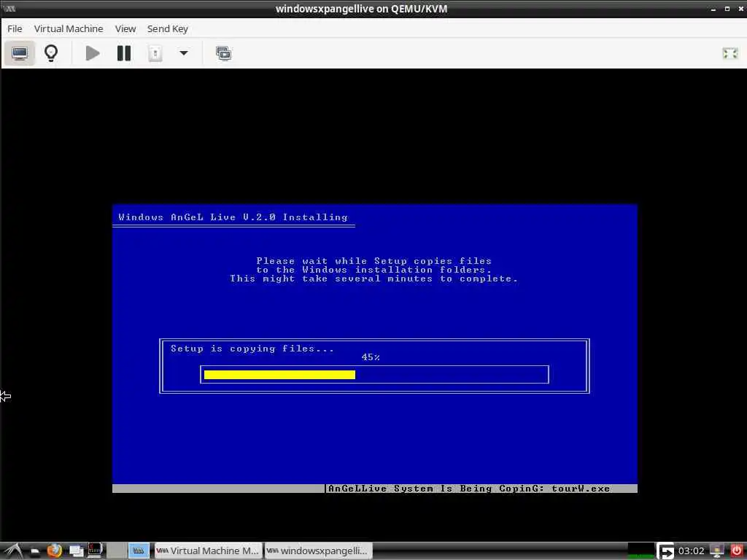Screen dimensions: 747x560
Task: Click the 03:02 taskbar clock
Action: pos(692,551)
